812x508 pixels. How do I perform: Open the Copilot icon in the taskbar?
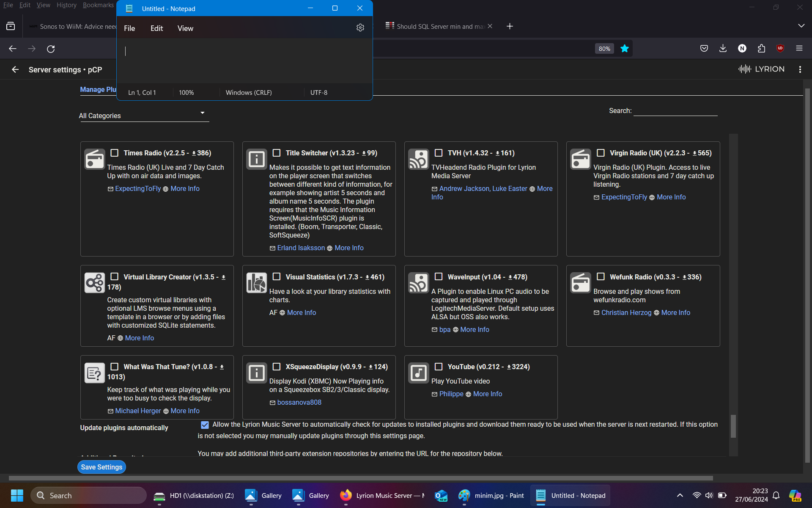coord(795,495)
